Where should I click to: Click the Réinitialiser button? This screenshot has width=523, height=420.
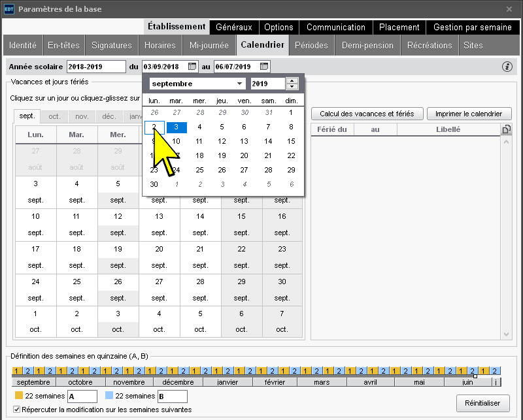coord(482,403)
